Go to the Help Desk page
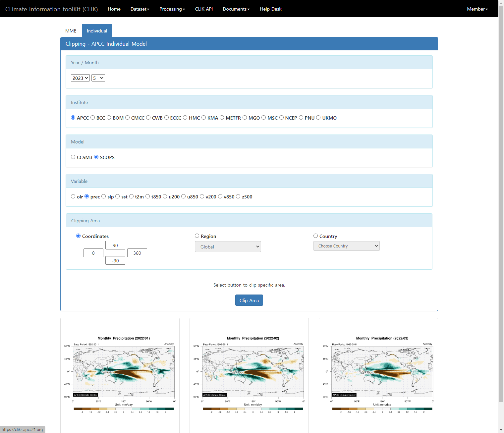Screen dimensions: 504x433 (270, 9)
